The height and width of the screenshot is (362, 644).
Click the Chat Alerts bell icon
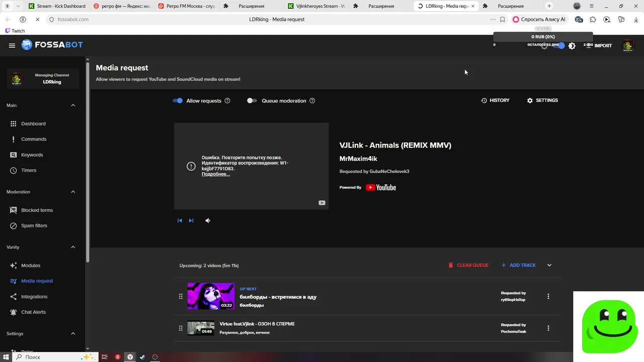[14, 312]
